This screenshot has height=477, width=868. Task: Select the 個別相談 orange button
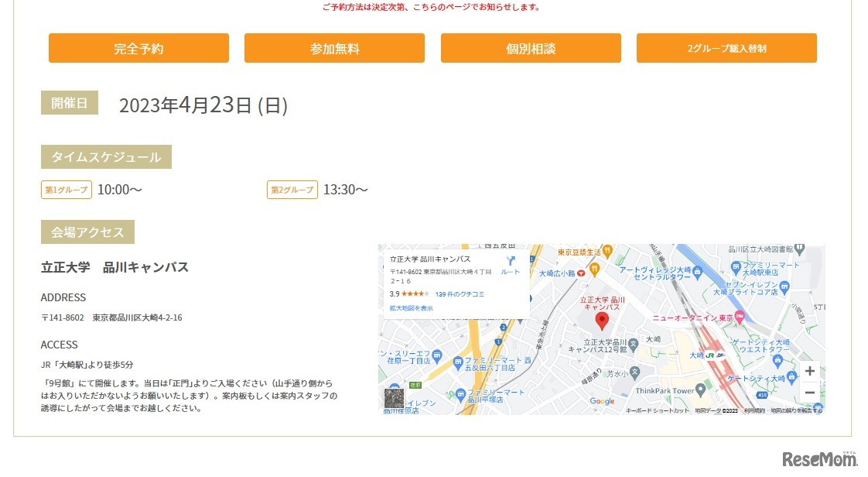click(x=531, y=48)
